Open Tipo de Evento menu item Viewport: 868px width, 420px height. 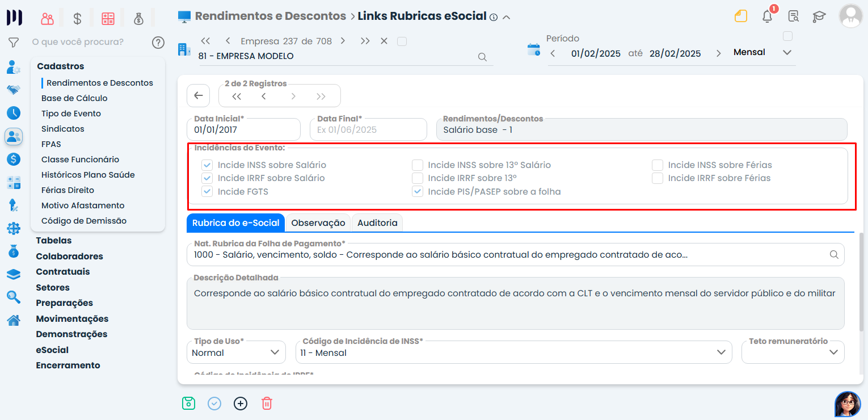(71, 114)
